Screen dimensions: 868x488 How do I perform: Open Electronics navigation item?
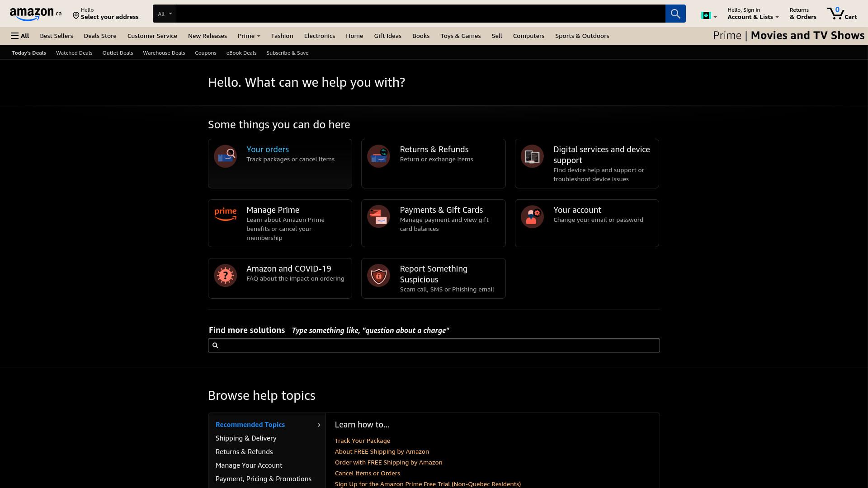(320, 36)
